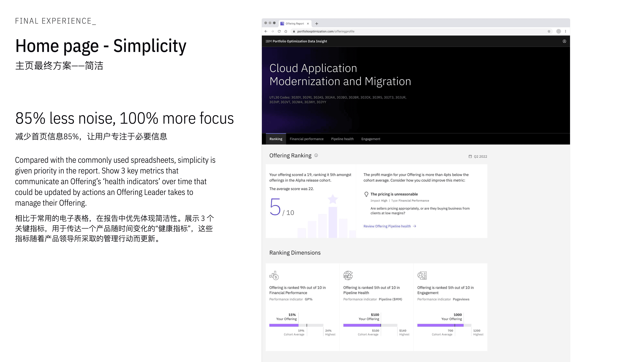Click the 'Impact High' label

click(379, 201)
